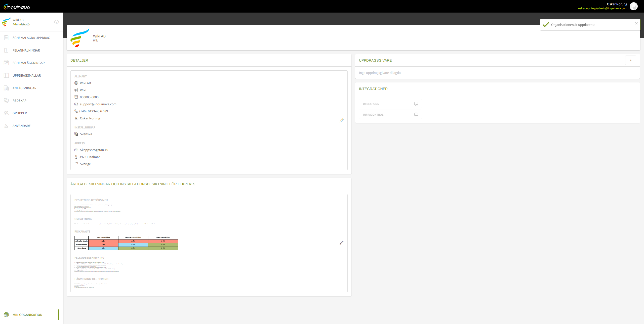This screenshot has height=324, width=644.
Task: Open Schemalagda uppdrag from the sidebar
Action: tap(31, 38)
